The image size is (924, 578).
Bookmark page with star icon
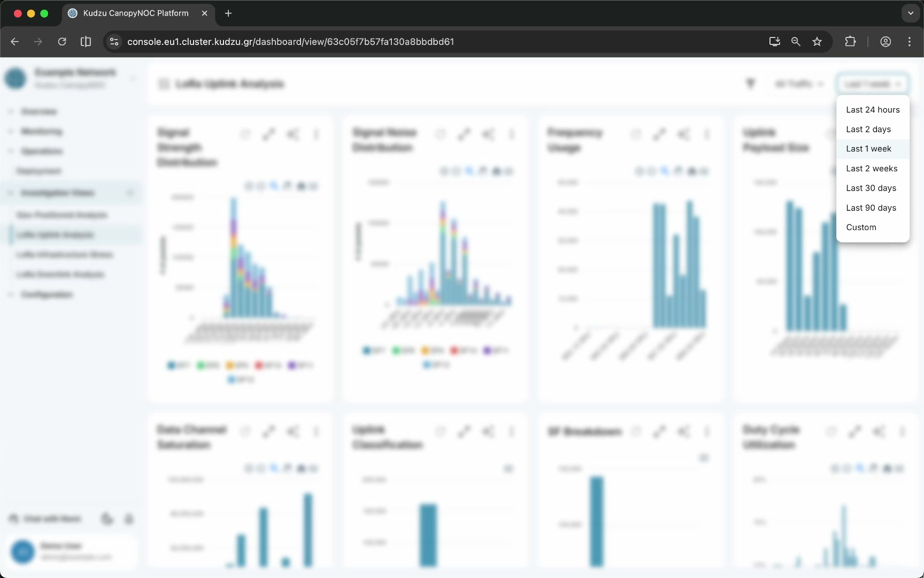click(817, 42)
